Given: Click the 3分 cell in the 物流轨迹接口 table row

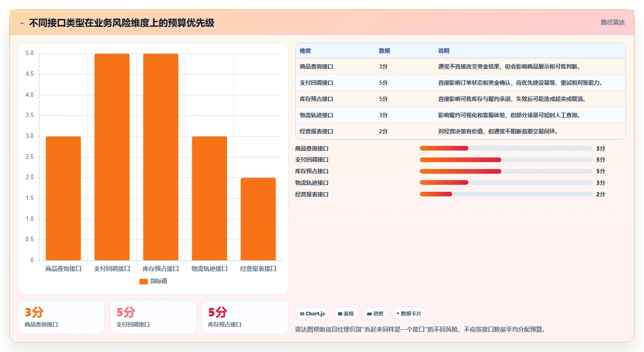Looking at the screenshot, I should tap(383, 115).
